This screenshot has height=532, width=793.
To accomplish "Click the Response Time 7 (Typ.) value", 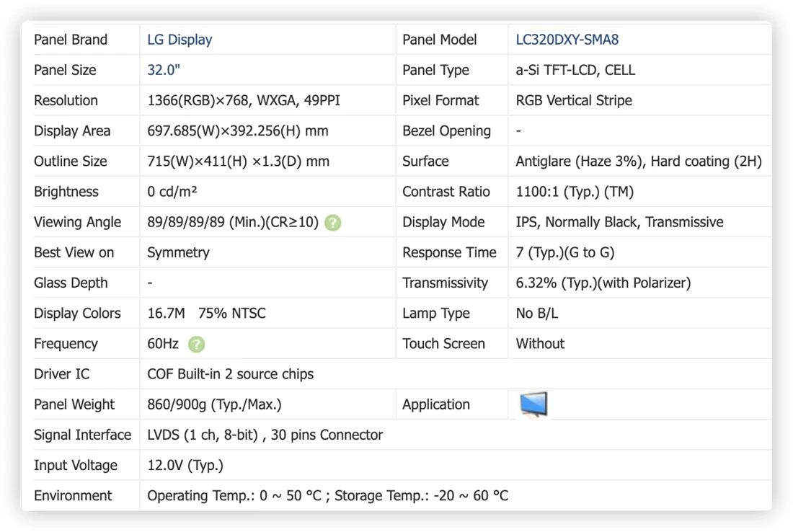I will point(565,252).
